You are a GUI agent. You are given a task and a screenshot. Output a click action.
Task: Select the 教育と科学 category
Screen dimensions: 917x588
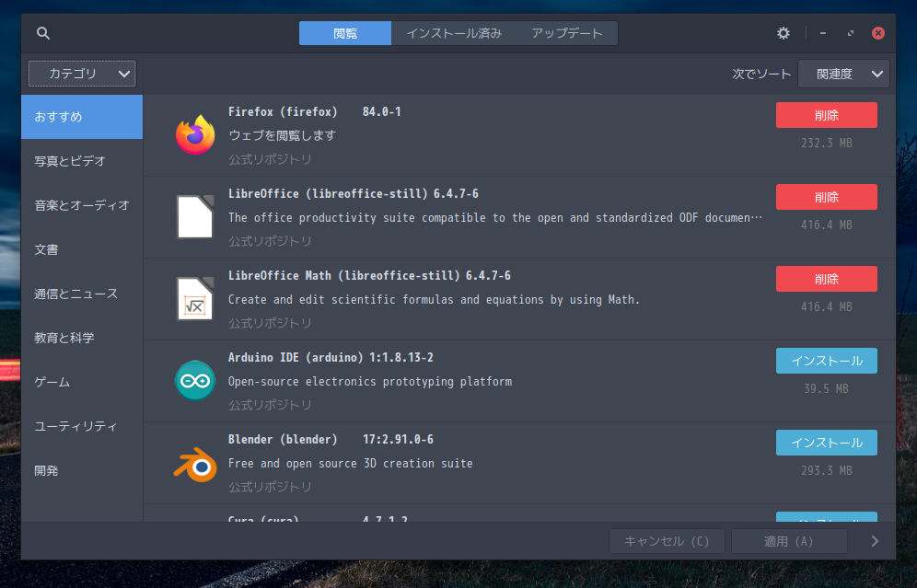82,338
